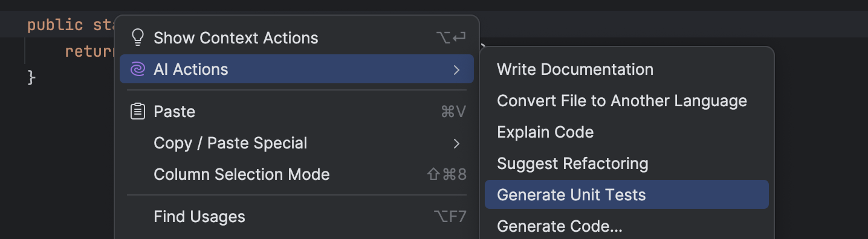The height and width of the screenshot is (239, 868).
Task: Click the 'return' statement line in editor
Action: coord(89,51)
